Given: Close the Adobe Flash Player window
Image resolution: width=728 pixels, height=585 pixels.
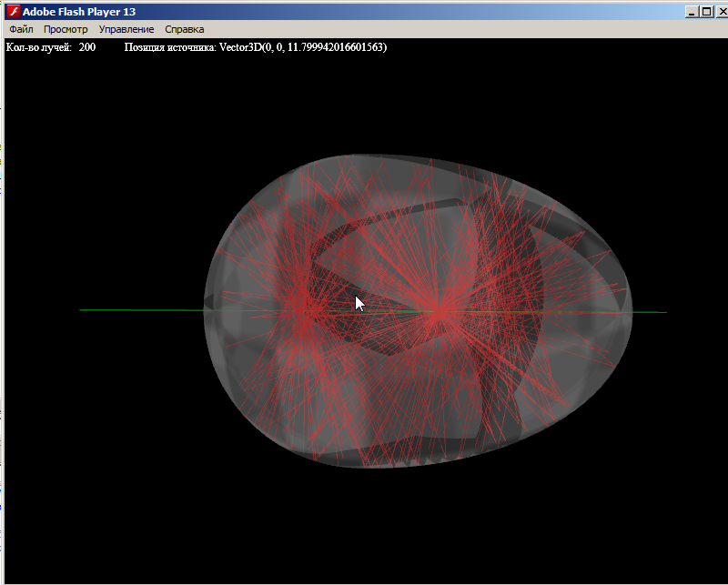Looking at the screenshot, I should 720,11.
